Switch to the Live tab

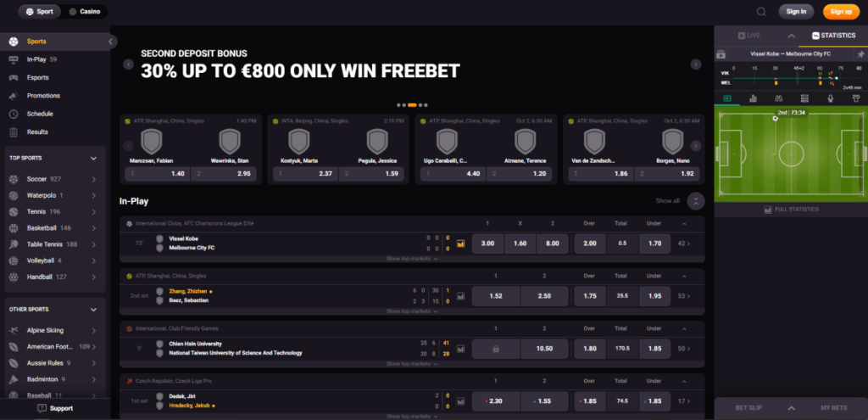tap(751, 36)
